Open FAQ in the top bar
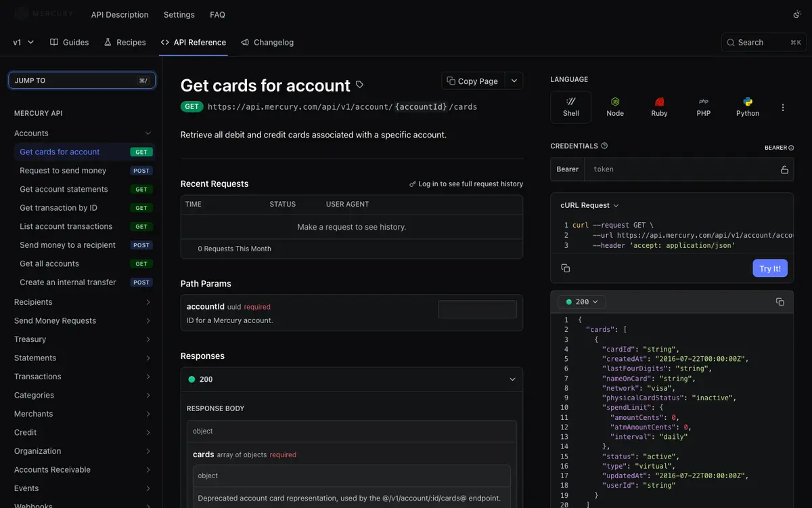 (218, 14)
